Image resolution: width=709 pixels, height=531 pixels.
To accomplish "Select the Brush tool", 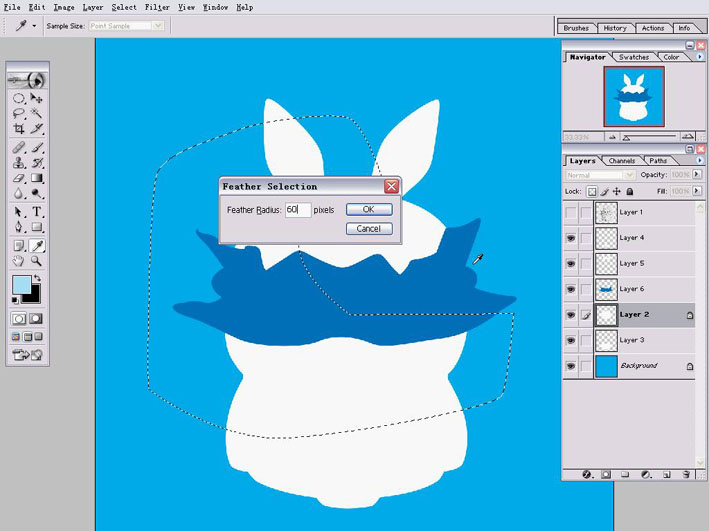I will coord(36,147).
